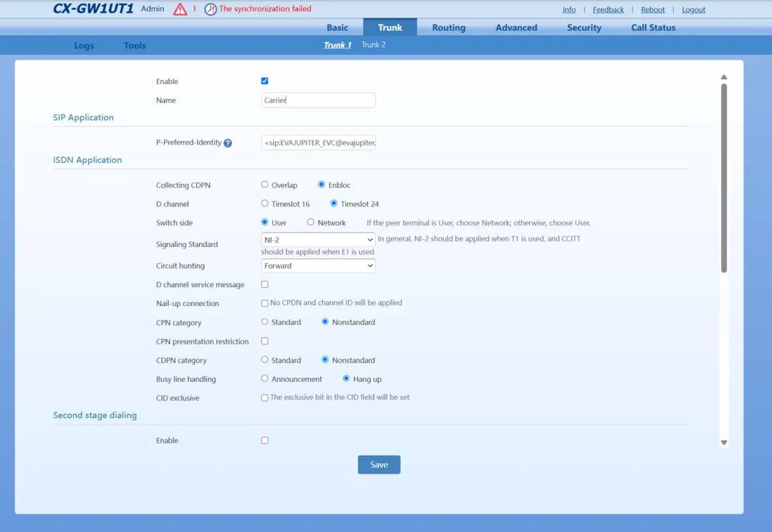Choose Hang up for Busy line handling
This screenshot has height=532, width=772.
click(346, 378)
